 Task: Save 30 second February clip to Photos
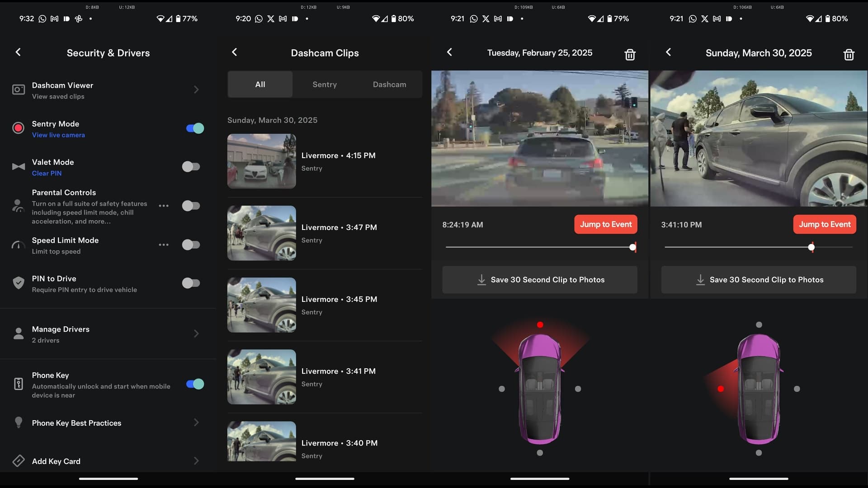point(540,280)
